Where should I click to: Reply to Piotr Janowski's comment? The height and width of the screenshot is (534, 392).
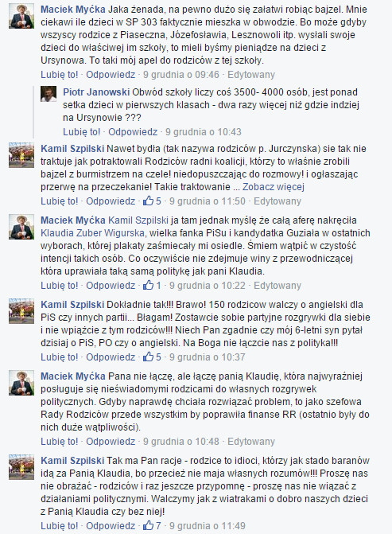point(133,132)
